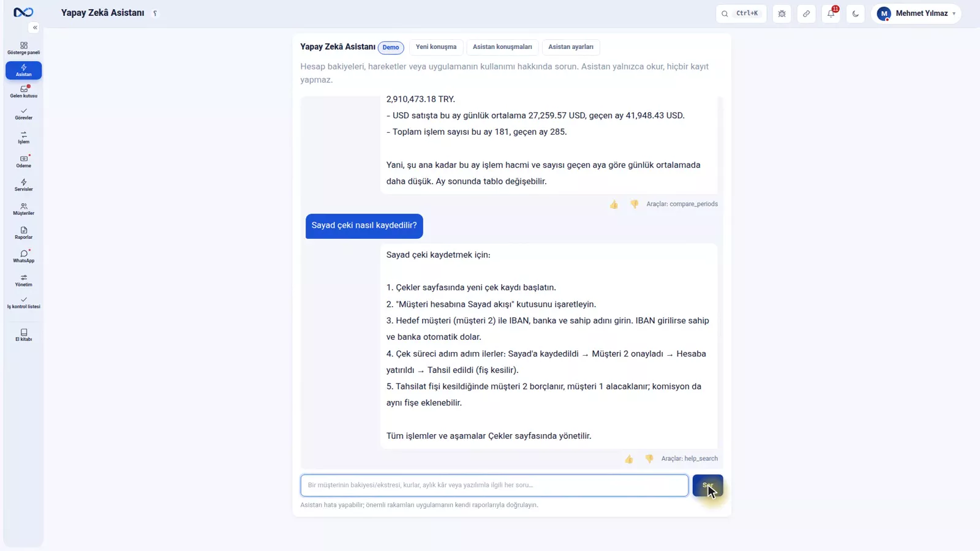980x551 pixels.
Task: Click the pin icon beside page title
Action: pos(155,13)
